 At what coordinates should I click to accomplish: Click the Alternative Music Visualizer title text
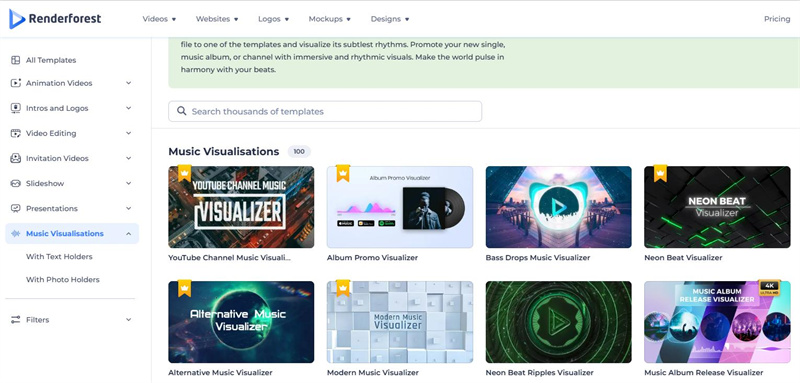220,373
